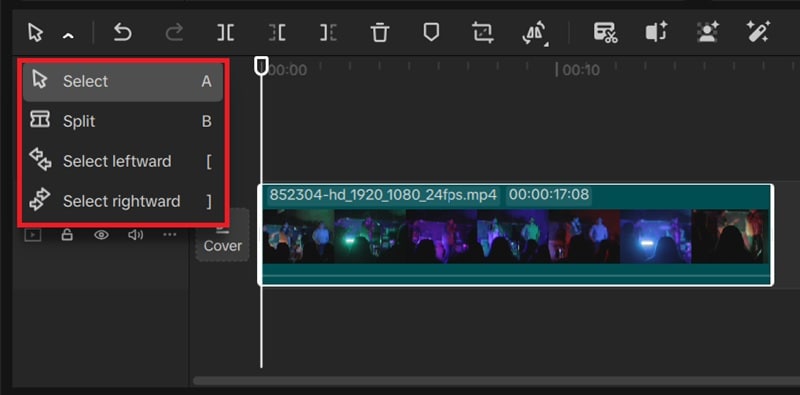800x395 pixels.
Task: Select the 852304-hd_1920_1080_24fps.mp4 clip
Action: tap(515, 235)
